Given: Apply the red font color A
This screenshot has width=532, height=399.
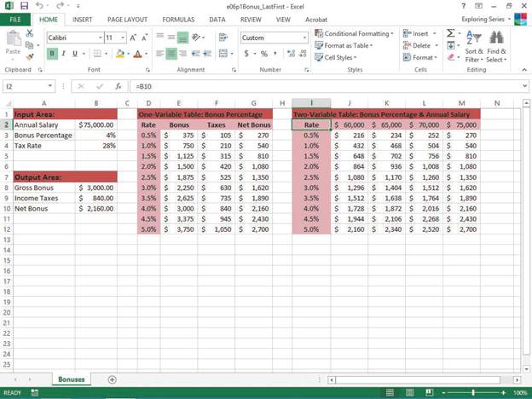Looking at the screenshot, I should tap(138, 54).
